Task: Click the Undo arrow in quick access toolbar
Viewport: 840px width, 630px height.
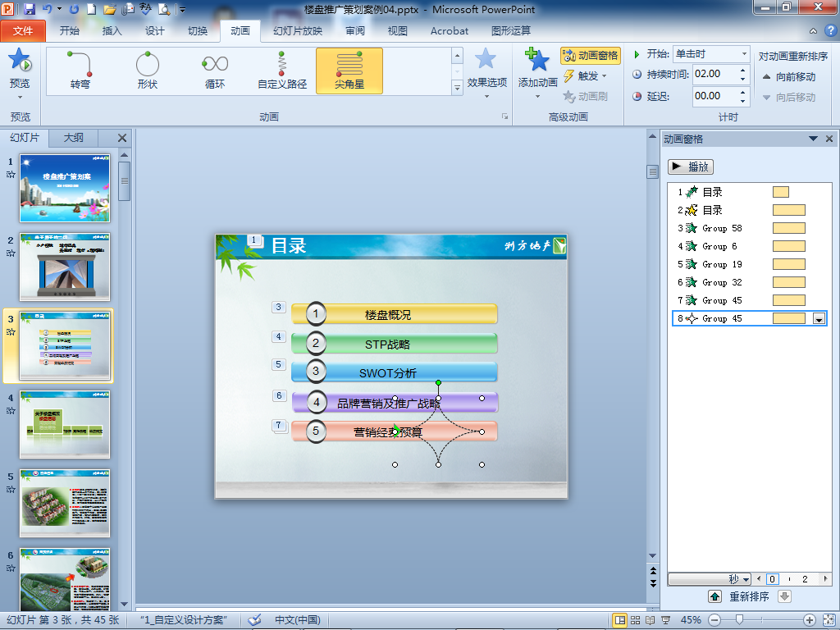Action: (x=47, y=9)
